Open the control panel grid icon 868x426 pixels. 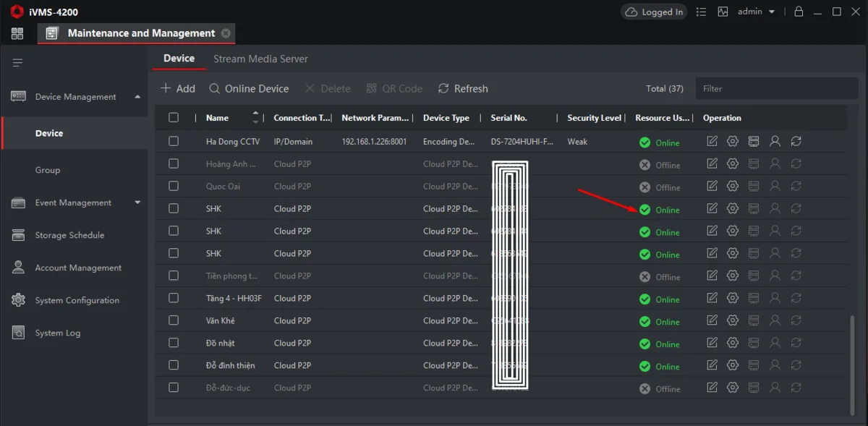(17, 33)
